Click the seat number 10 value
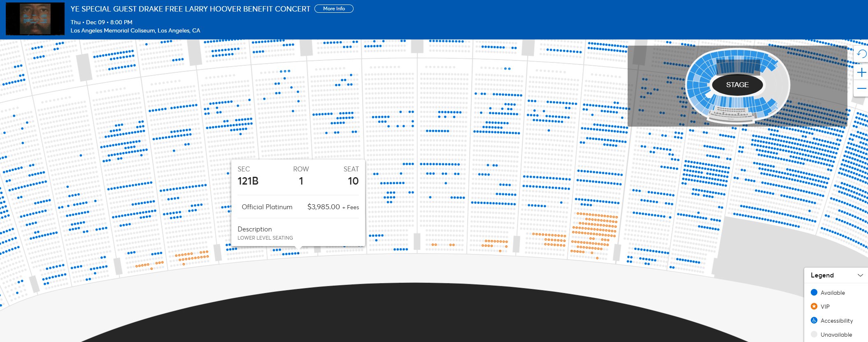This screenshot has height=342, width=868. point(353,181)
